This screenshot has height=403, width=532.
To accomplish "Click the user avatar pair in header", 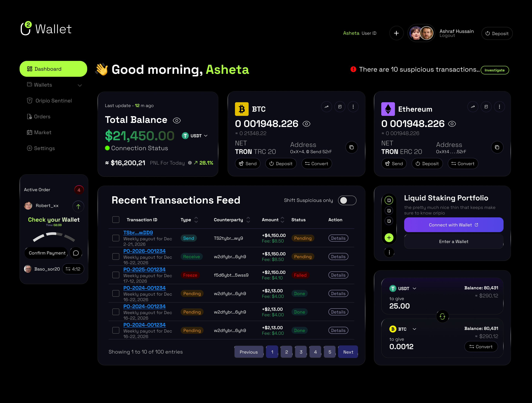I will click(x=421, y=33).
